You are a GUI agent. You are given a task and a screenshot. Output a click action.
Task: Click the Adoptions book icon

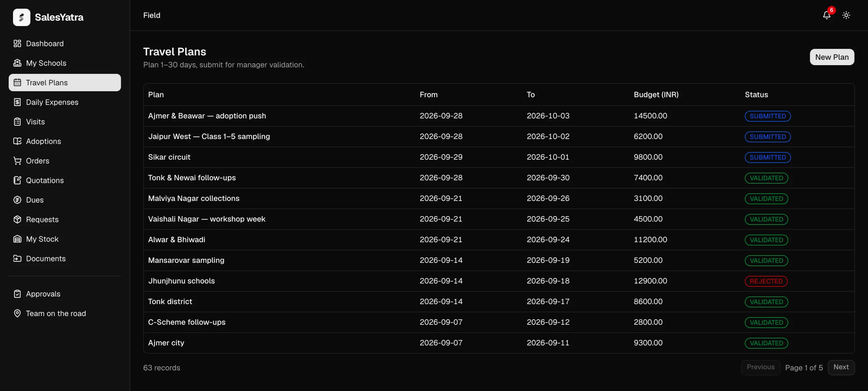[17, 141]
